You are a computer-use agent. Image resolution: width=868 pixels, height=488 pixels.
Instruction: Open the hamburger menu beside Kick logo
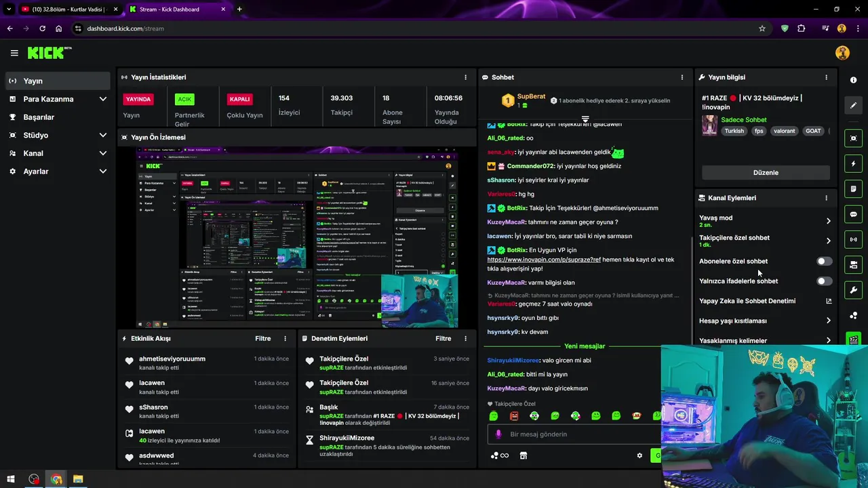click(14, 53)
